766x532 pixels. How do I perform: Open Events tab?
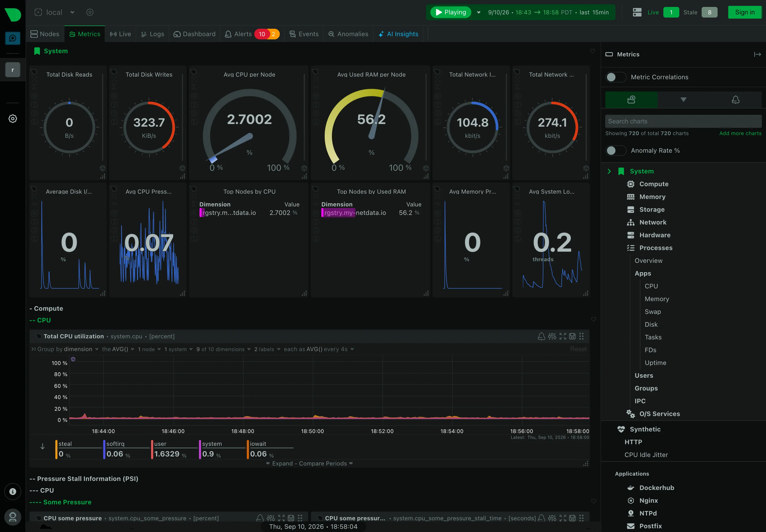pyautogui.click(x=304, y=34)
